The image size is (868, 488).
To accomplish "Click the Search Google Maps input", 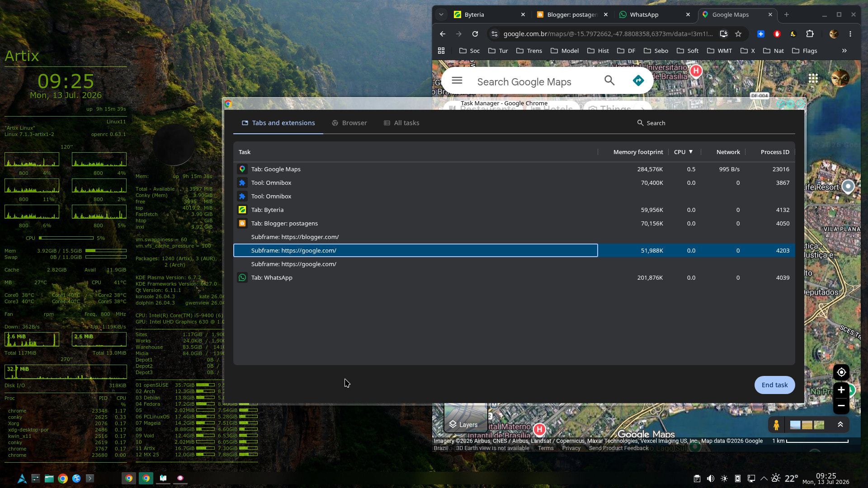I will pos(524,82).
